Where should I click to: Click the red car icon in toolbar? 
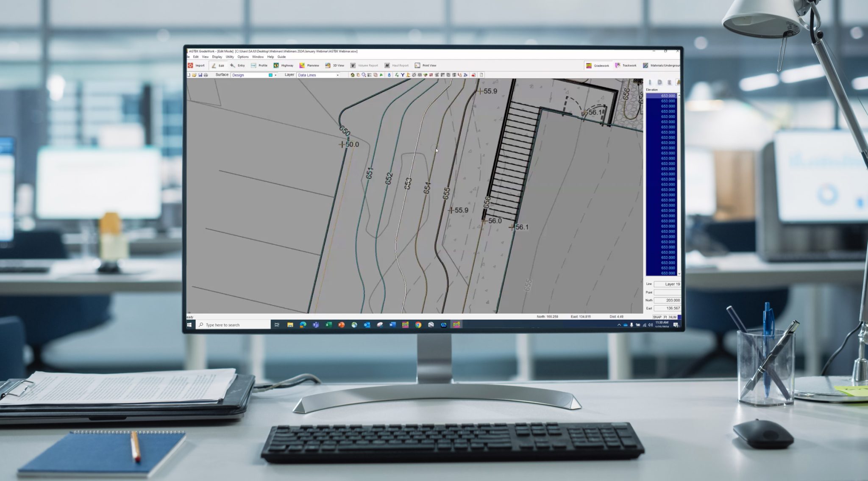pyautogui.click(x=473, y=75)
